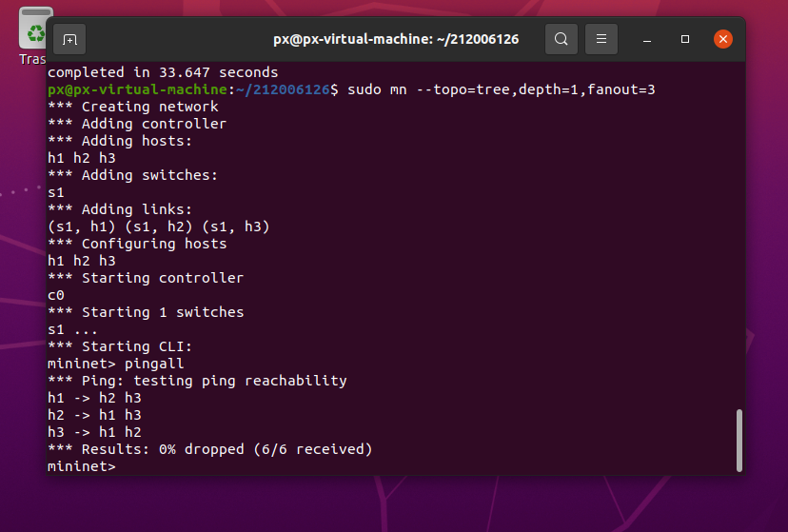Click the '*** Adding controller' line
The height and width of the screenshot is (532, 788).
[137, 124]
